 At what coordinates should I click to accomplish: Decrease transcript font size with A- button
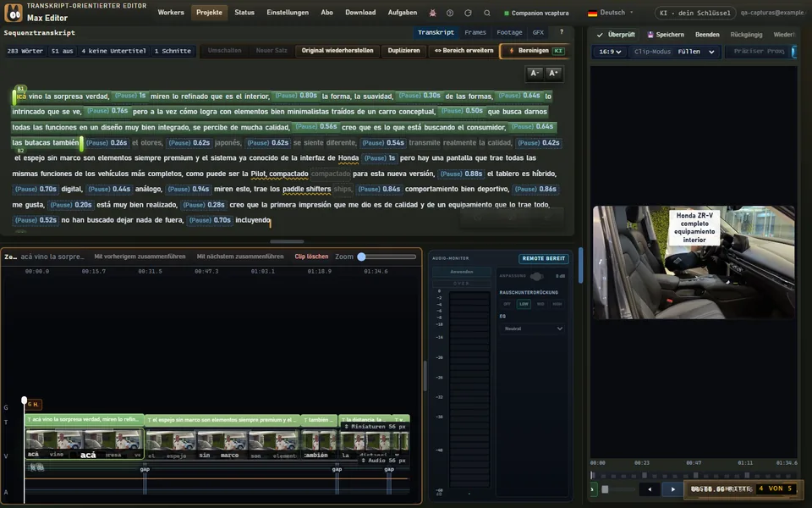[535, 73]
